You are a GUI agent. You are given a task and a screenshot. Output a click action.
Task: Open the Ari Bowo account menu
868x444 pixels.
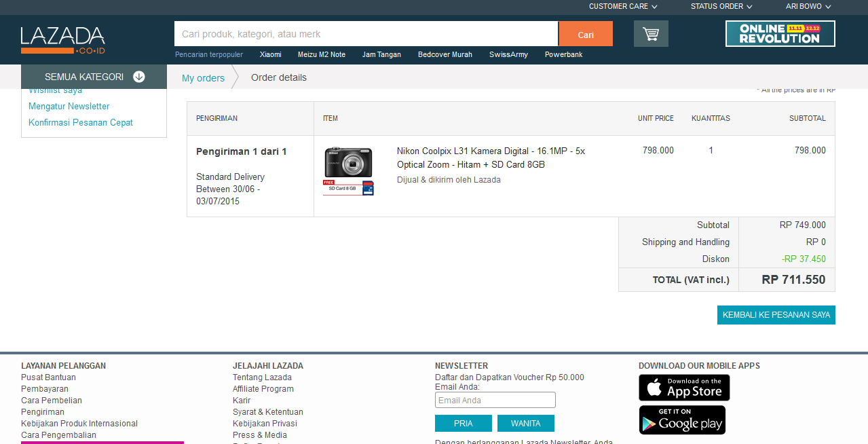pyautogui.click(x=808, y=7)
